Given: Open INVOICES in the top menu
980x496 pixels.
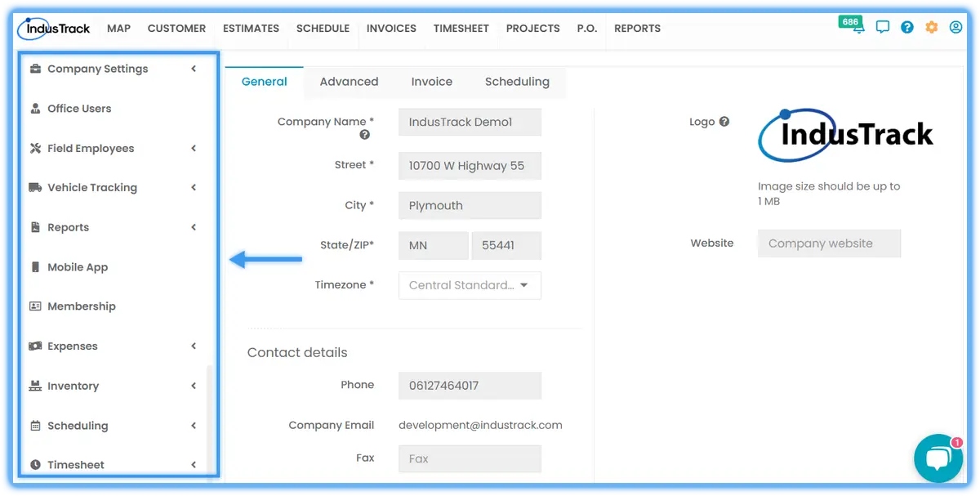Looking at the screenshot, I should (x=391, y=28).
